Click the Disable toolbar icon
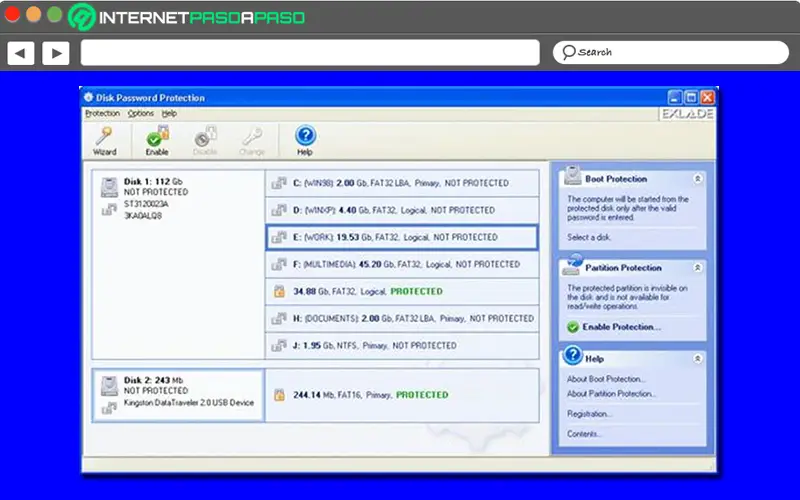This screenshot has width=800, height=500. click(x=205, y=141)
